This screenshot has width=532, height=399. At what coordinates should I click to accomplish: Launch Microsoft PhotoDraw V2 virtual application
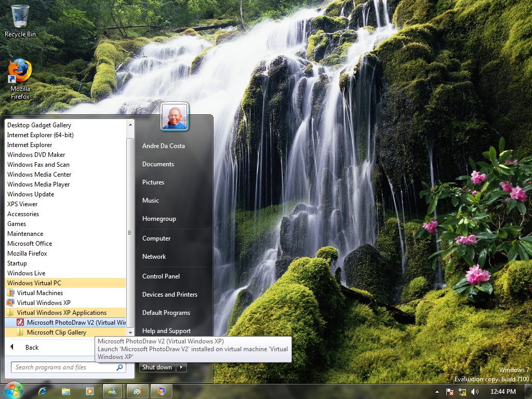65,323
